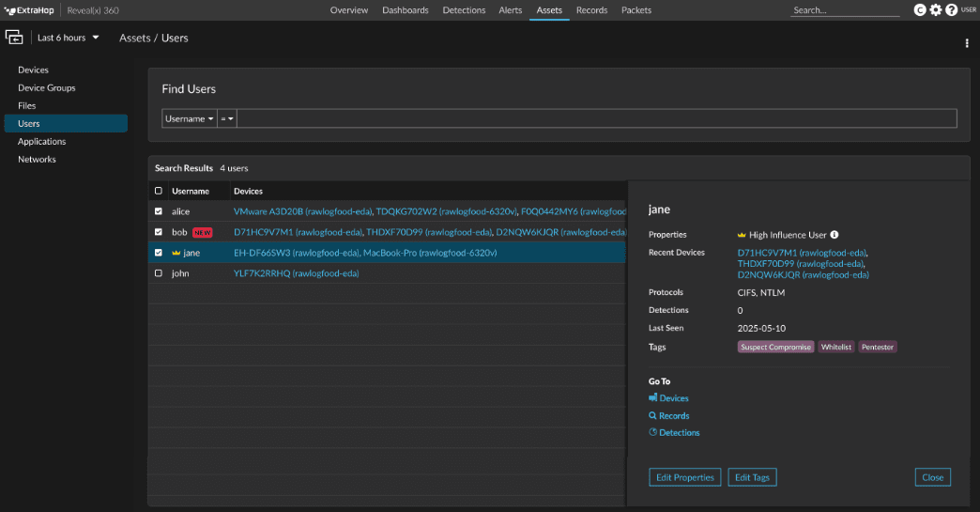Screen dimensions: 980x512
Task: Open alice's TDQKG702W2 device link
Action: click(446, 211)
